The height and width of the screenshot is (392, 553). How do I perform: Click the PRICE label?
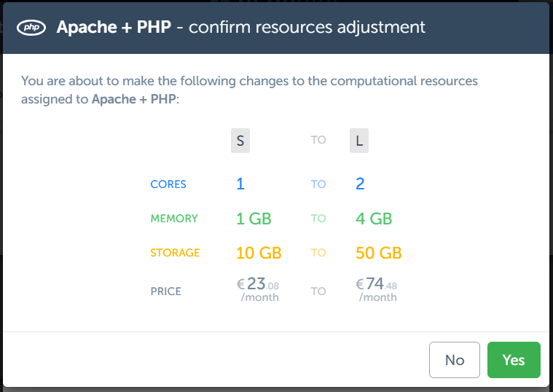[165, 291]
